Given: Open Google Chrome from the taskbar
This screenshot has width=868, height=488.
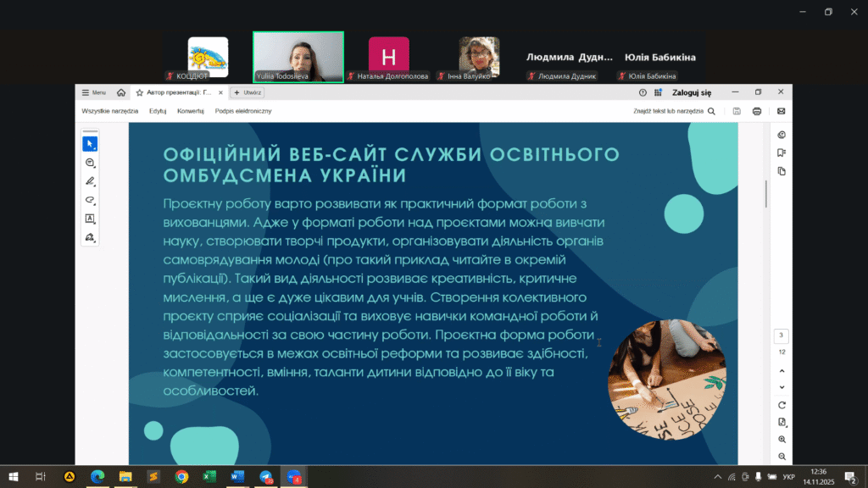Looking at the screenshot, I should [181, 477].
